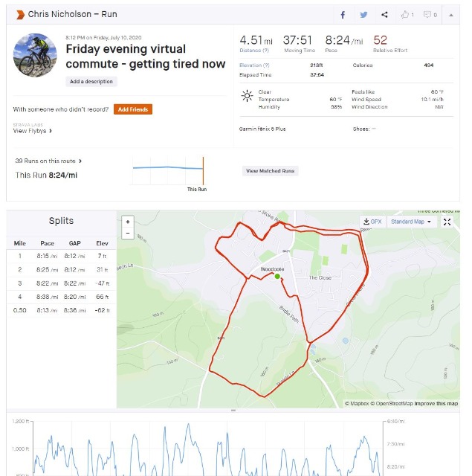This screenshot has height=476, width=472.
Task: Open the Standard Map dropdown
Action: (x=411, y=222)
